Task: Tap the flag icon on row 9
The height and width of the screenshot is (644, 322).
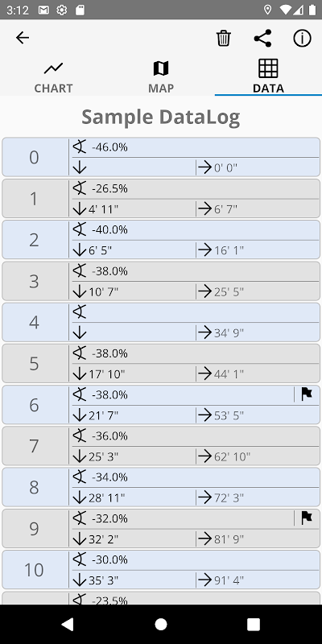Action: (x=307, y=518)
